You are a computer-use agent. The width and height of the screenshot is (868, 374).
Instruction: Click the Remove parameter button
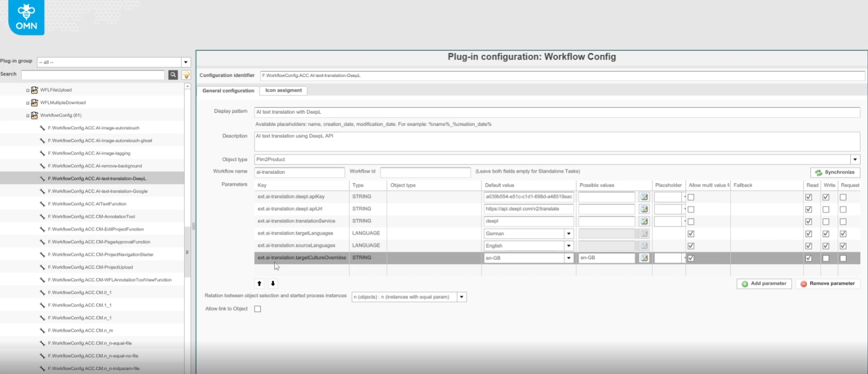(x=828, y=284)
